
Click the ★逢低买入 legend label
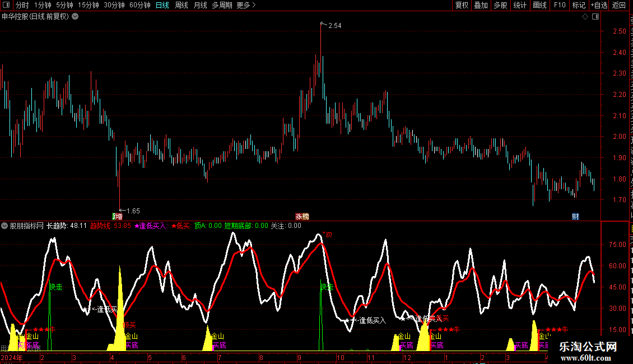[151, 226]
